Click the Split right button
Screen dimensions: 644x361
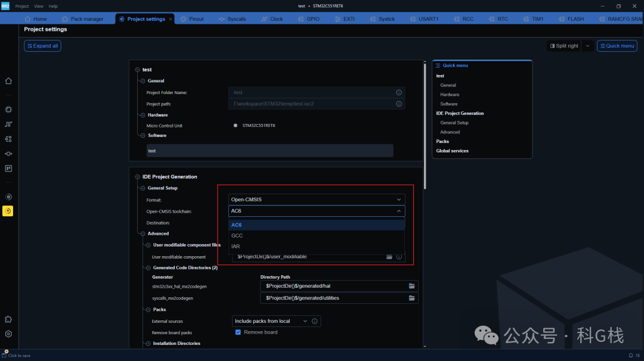tap(563, 46)
